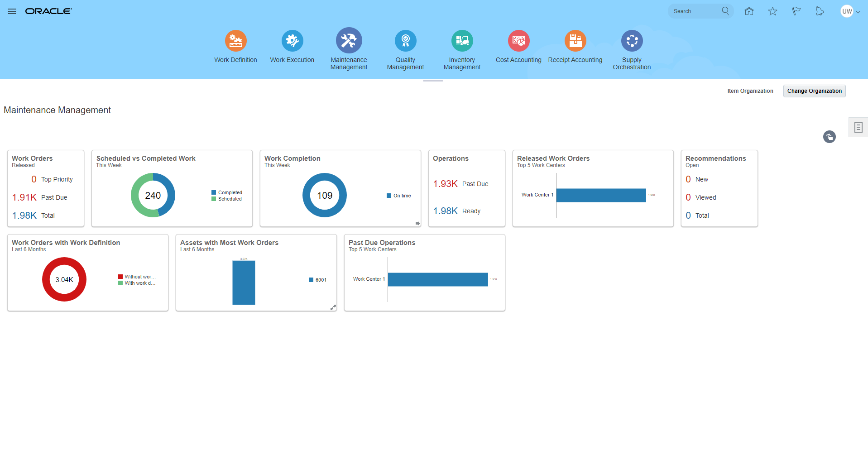
Task: Open the Supply Orchestration icon
Action: [x=632, y=41]
